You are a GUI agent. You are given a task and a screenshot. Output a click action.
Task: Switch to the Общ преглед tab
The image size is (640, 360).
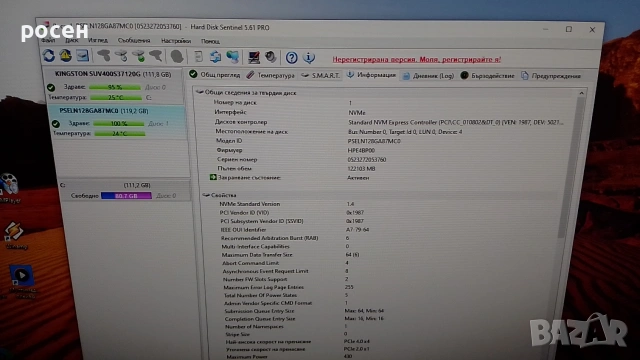pyautogui.click(x=215, y=75)
